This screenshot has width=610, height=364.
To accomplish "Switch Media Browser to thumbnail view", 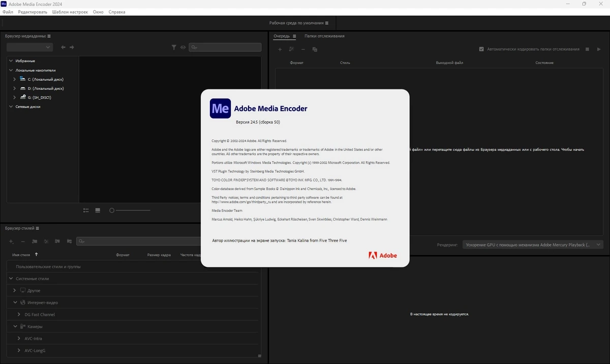I will coord(98,210).
